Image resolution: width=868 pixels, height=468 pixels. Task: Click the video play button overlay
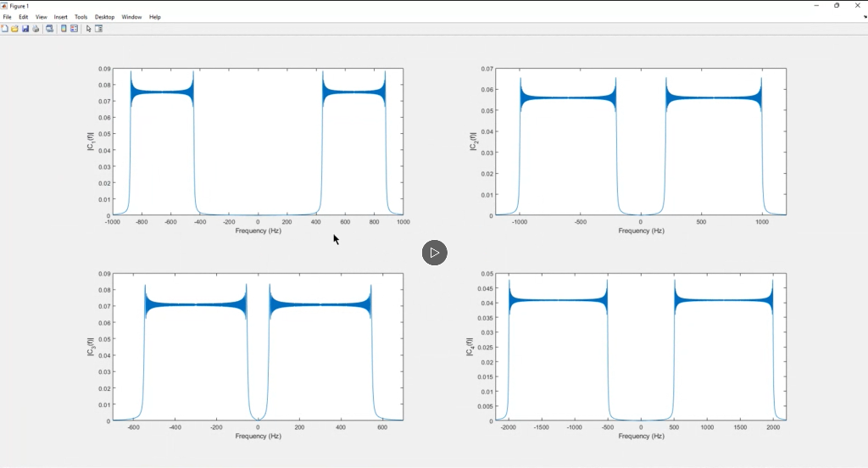(x=435, y=253)
